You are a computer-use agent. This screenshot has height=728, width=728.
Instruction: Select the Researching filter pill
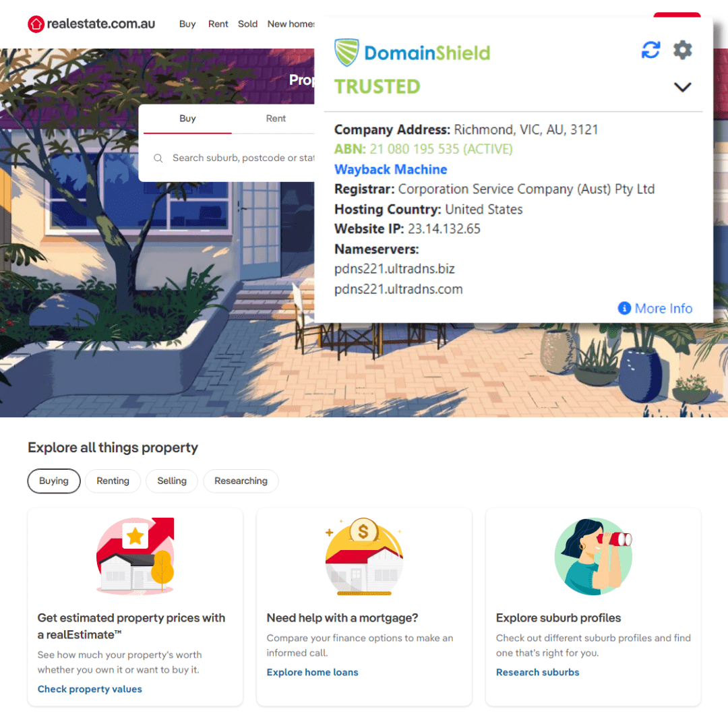(x=241, y=481)
